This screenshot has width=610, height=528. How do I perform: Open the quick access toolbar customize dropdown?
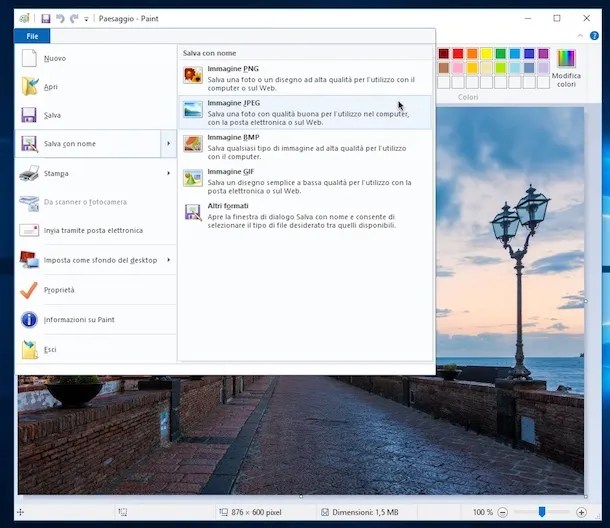(86, 19)
